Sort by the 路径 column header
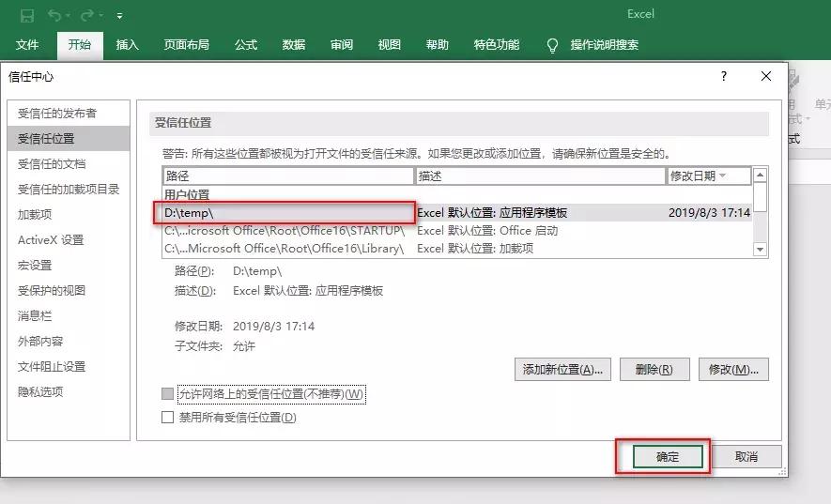The image size is (831, 504). click(288, 176)
